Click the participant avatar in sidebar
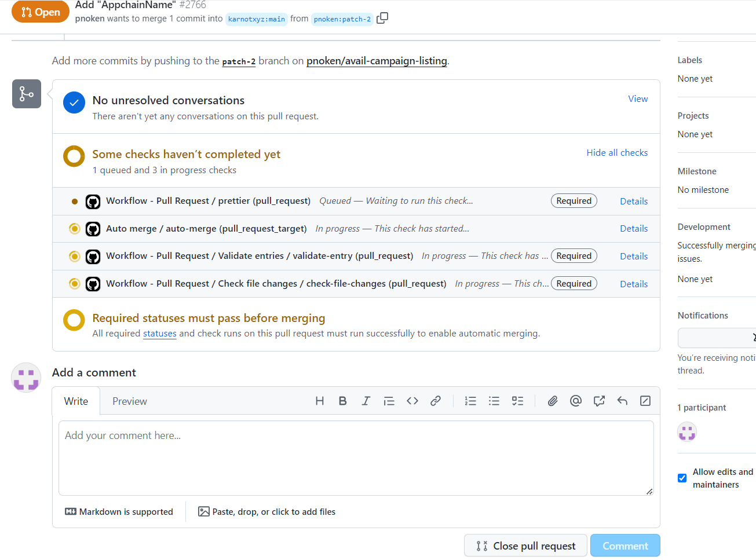The height and width of the screenshot is (560, 756). point(687,432)
